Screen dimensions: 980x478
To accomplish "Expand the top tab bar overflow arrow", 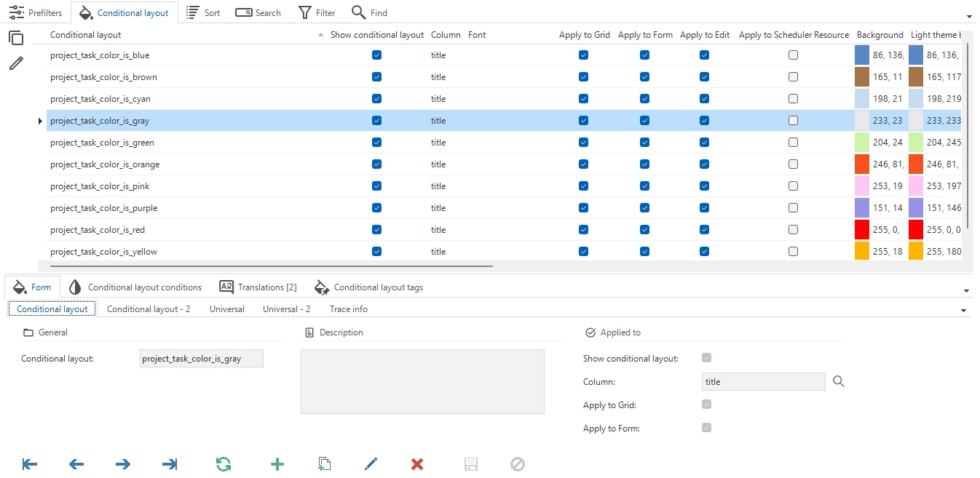I will (969, 16).
